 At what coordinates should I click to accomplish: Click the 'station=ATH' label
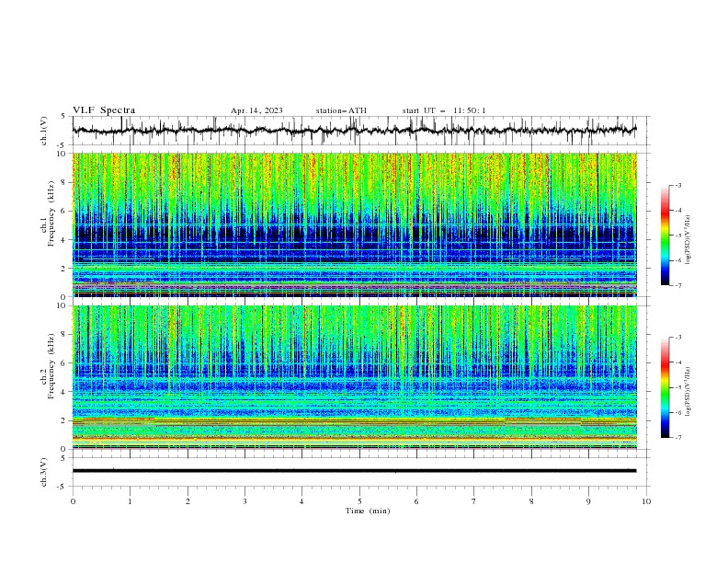[x=341, y=110]
